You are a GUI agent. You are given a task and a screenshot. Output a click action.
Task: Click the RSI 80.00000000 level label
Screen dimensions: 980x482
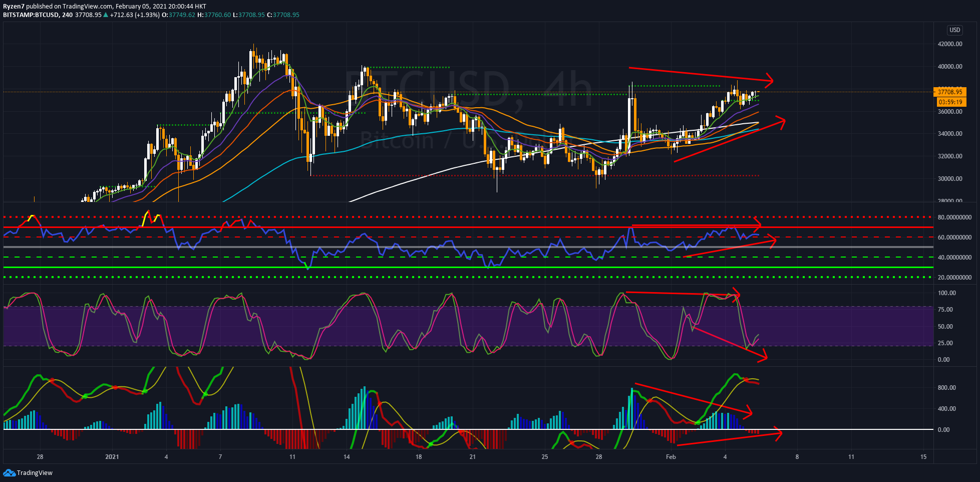coord(954,217)
